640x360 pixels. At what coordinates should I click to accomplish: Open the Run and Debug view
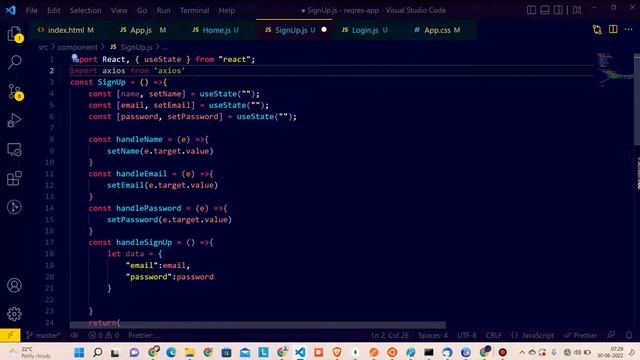(x=14, y=121)
